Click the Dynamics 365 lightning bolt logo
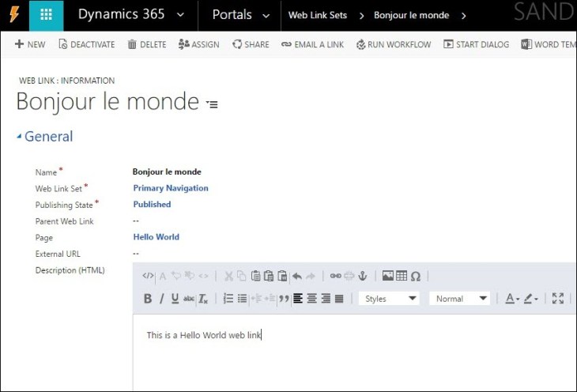Image resolution: width=577 pixels, height=392 pixels. [x=14, y=15]
